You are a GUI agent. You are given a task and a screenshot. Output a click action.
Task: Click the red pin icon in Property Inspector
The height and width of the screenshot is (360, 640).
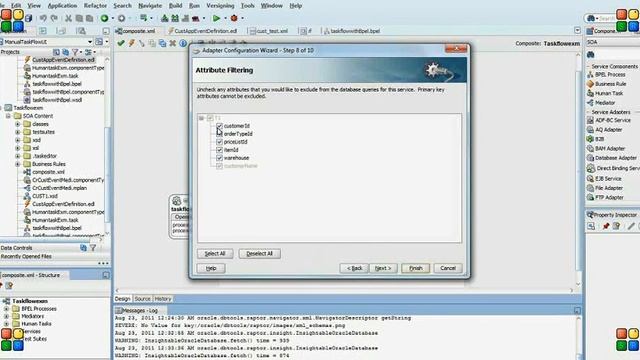coord(606,226)
